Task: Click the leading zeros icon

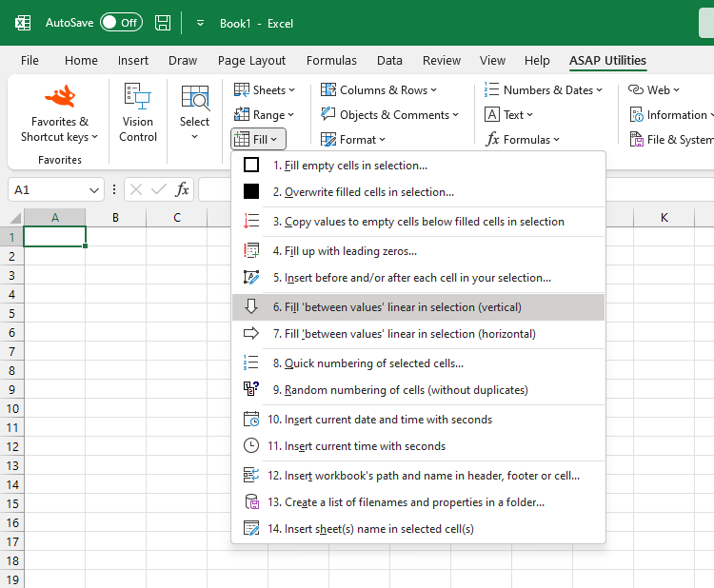Action: [x=251, y=251]
